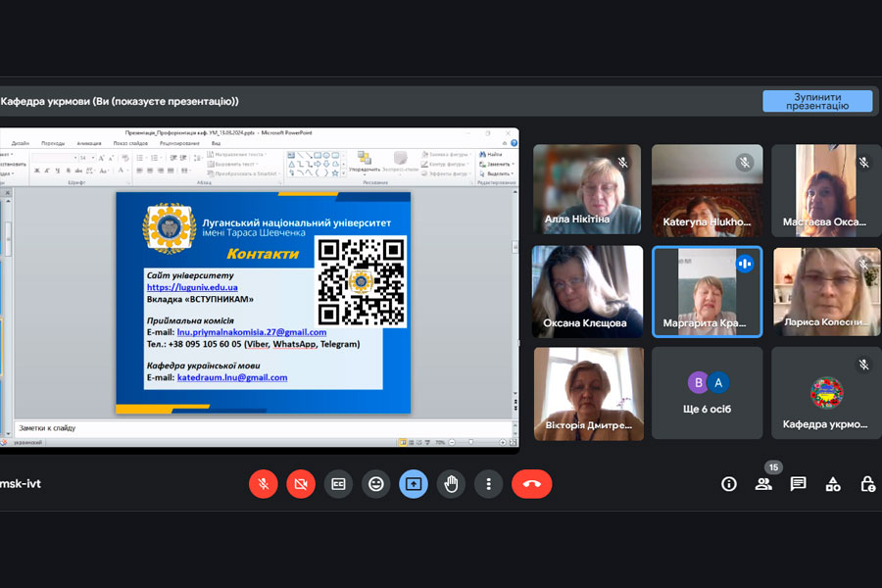Open meeting details info icon

point(729,484)
